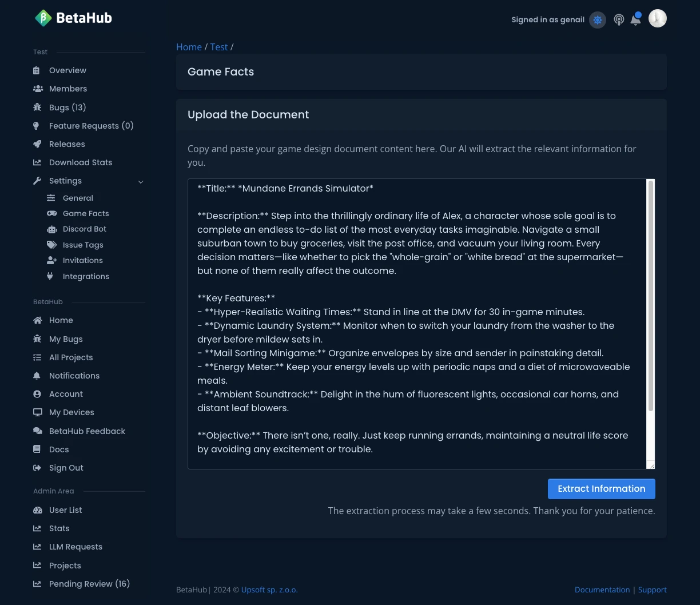Open the broadcast announcements icon in the header

(619, 19)
